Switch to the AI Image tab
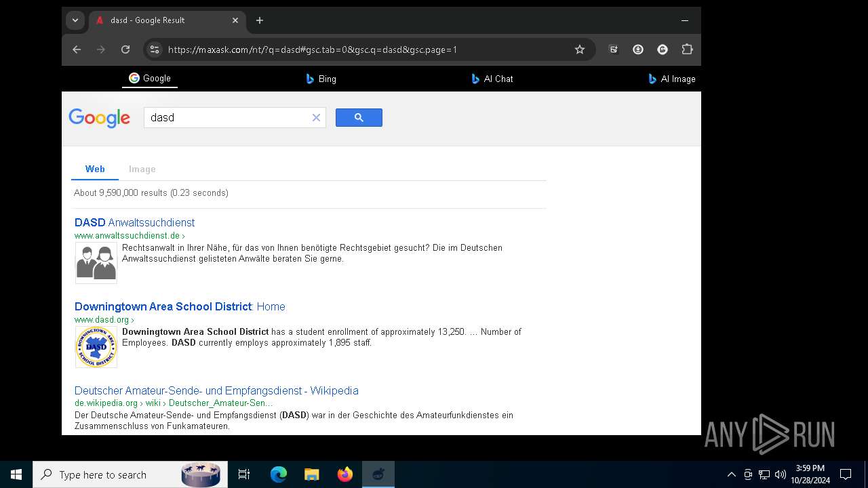Viewport: 868px width, 488px height. point(672,79)
